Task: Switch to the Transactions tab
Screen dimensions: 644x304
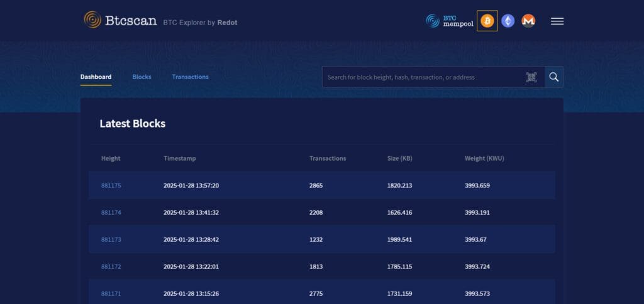Action: (x=190, y=77)
